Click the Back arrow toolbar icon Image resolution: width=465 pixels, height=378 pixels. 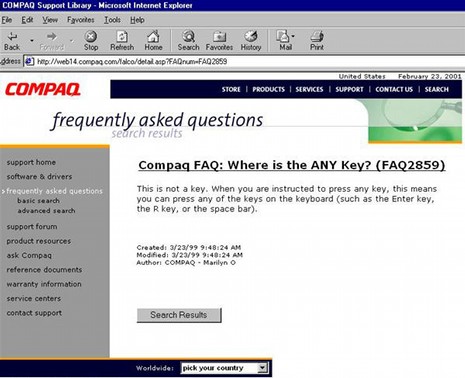(x=12, y=36)
